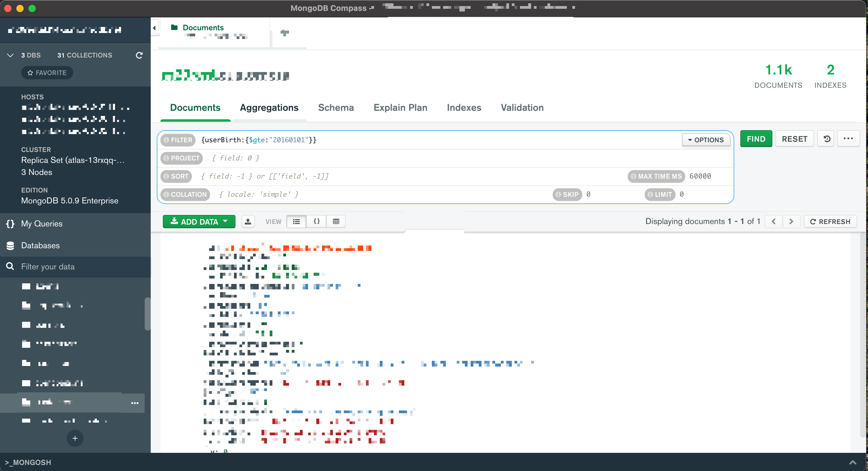The height and width of the screenshot is (471, 868).
Task: Open the selected collection's ellipsis menu
Action: pyautogui.click(x=135, y=403)
